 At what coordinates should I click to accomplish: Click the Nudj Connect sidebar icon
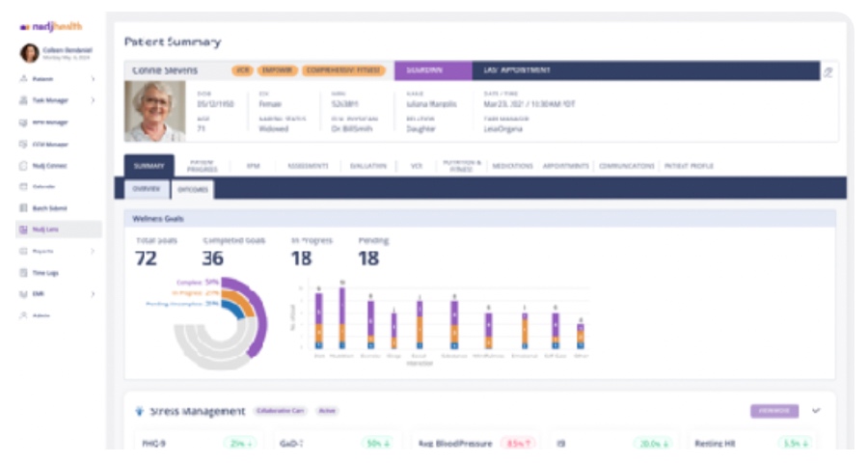point(22,165)
